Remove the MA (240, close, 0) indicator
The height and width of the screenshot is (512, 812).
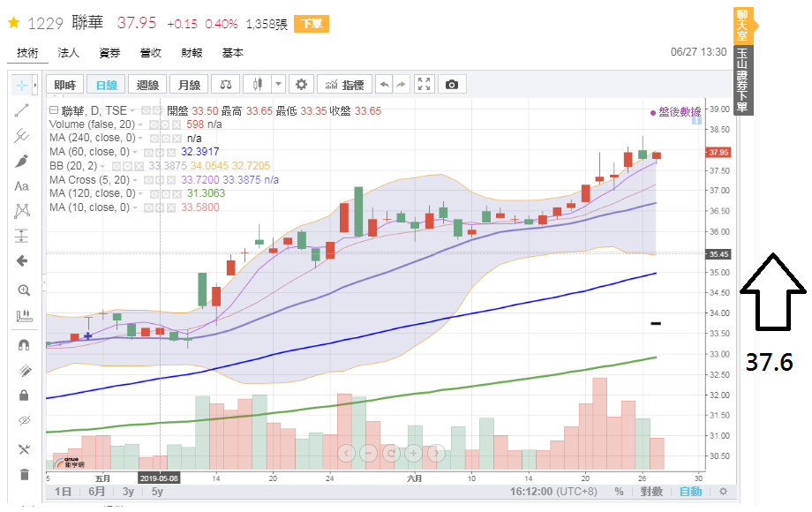(x=177, y=139)
